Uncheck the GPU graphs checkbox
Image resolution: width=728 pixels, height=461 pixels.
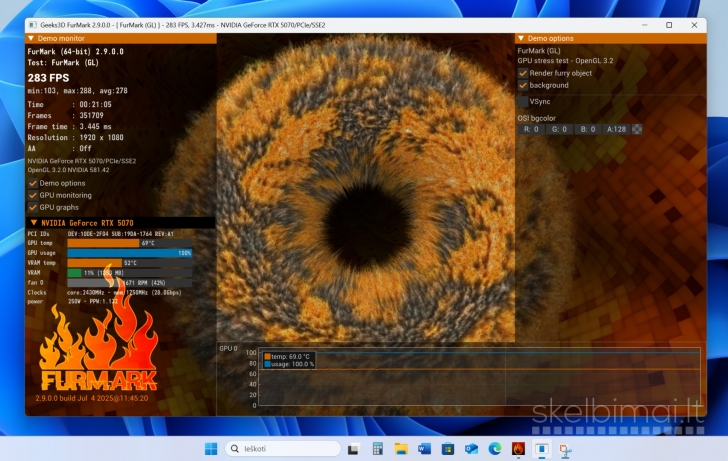point(33,207)
